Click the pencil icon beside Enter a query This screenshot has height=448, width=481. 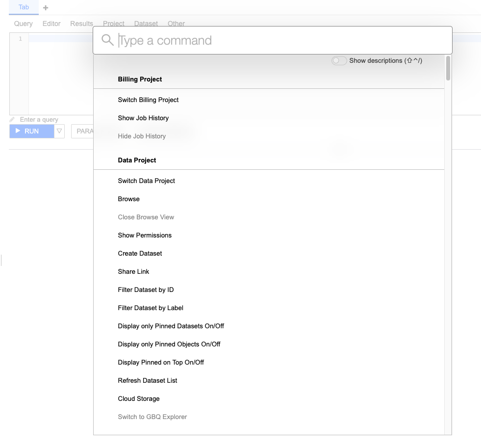click(x=12, y=120)
